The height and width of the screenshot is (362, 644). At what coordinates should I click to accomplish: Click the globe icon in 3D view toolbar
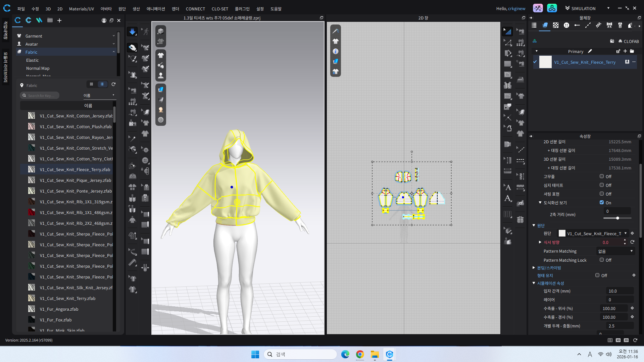pos(161,120)
